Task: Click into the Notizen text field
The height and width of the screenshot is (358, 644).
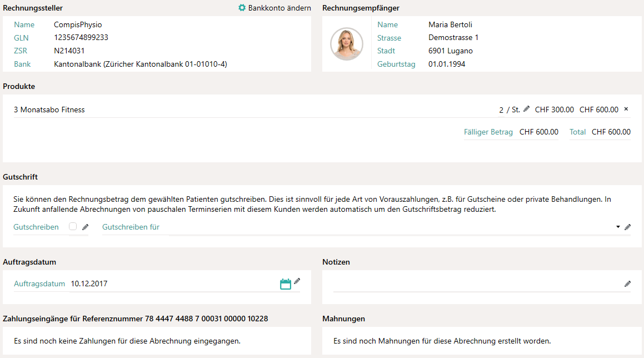Action: 477,284
